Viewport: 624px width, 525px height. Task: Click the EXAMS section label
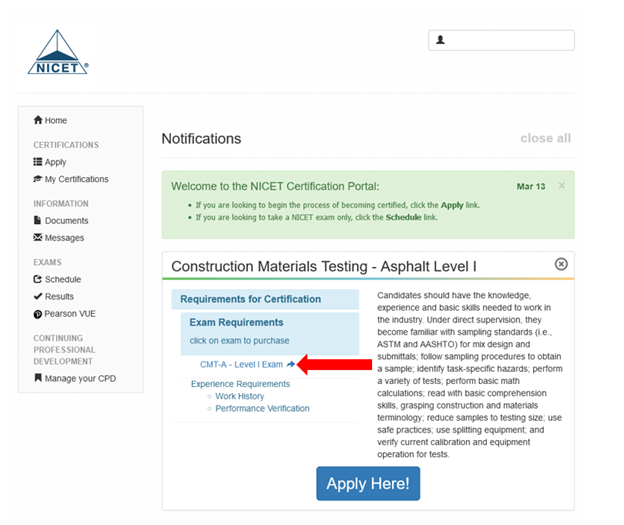[47, 262]
